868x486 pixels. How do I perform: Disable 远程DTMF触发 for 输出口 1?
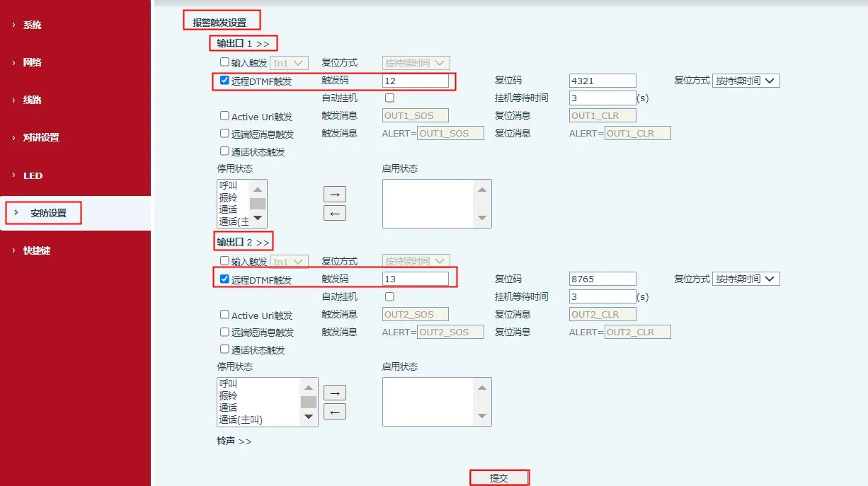point(224,81)
